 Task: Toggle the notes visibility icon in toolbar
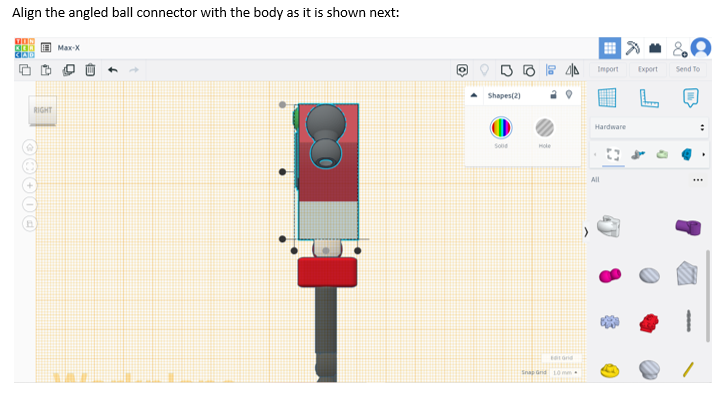(462, 70)
